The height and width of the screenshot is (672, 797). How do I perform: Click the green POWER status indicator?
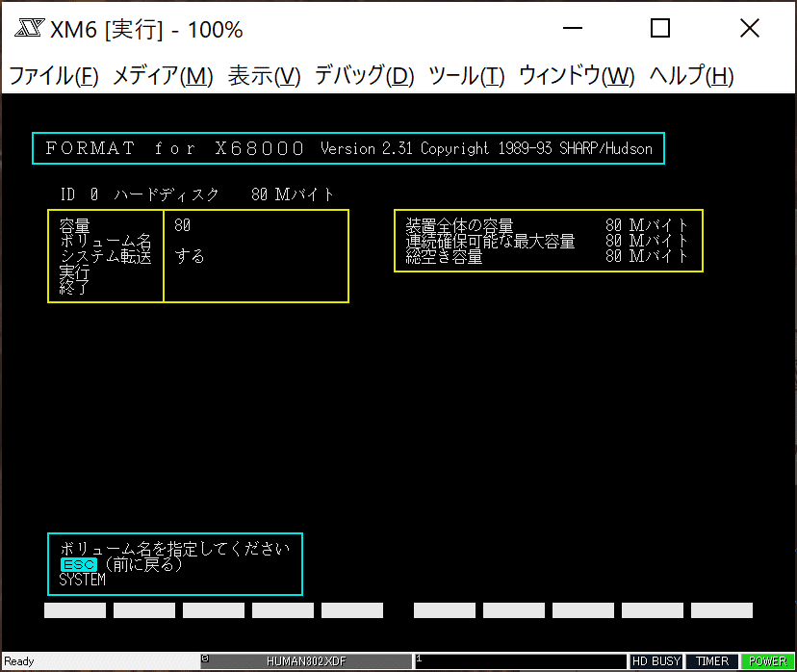pos(767,661)
